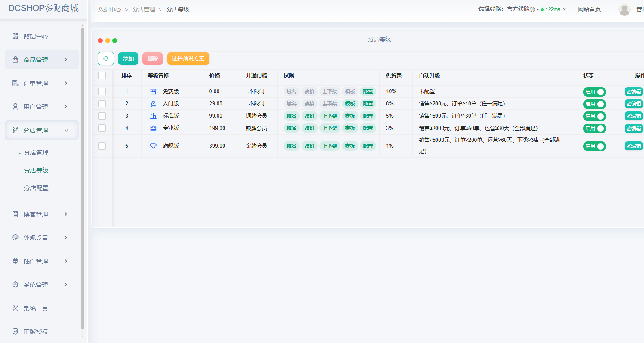The width and height of the screenshot is (644, 343).
Task: Click the green window dot
Action: click(x=115, y=41)
